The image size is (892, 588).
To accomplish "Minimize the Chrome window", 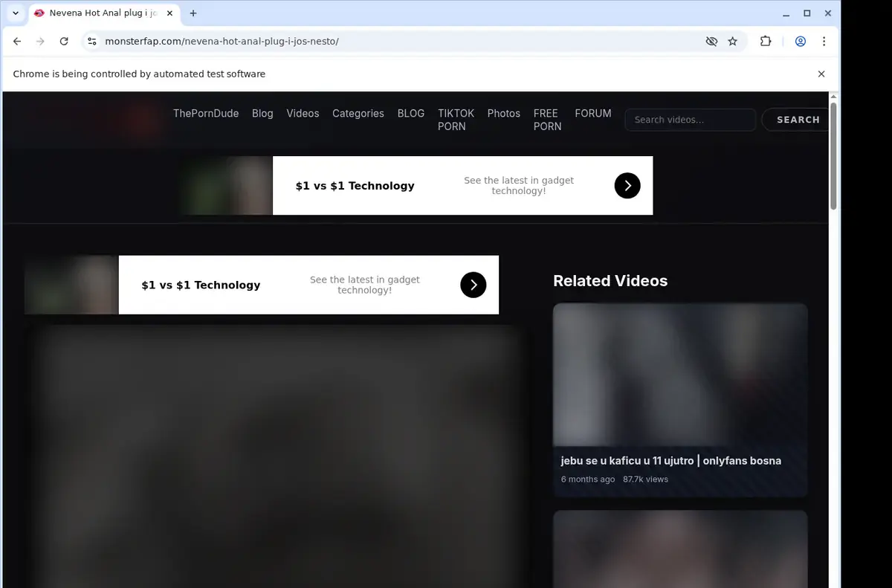I will [786, 13].
